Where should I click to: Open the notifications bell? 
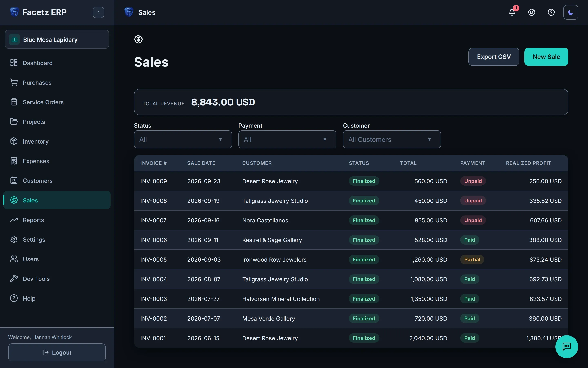[512, 12]
